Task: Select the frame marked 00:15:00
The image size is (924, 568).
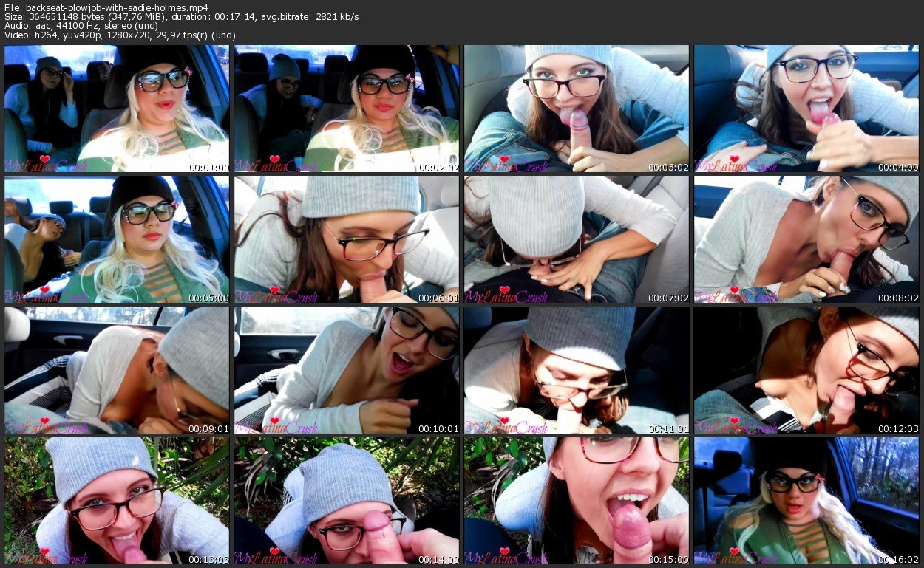Action: [x=577, y=501]
